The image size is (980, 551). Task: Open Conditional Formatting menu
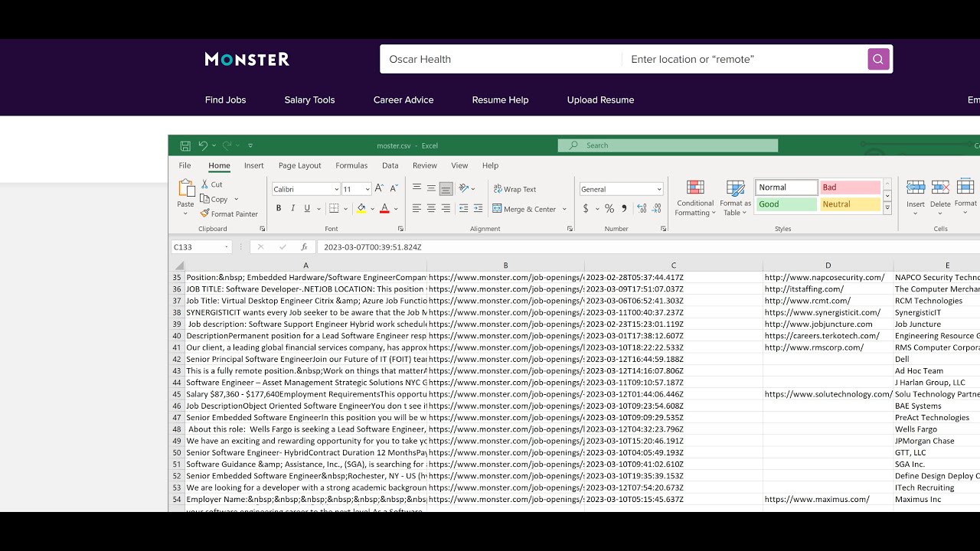click(695, 198)
